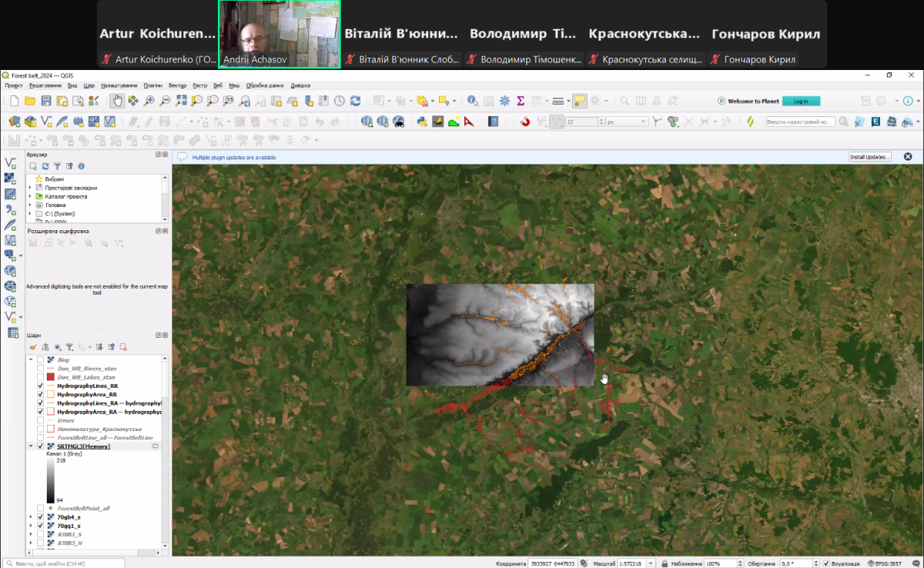Viewport: 924px width, 568px height.
Task: Enable the Don_WB_Lakes_stan layer checkbox
Action: pos(41,377)
